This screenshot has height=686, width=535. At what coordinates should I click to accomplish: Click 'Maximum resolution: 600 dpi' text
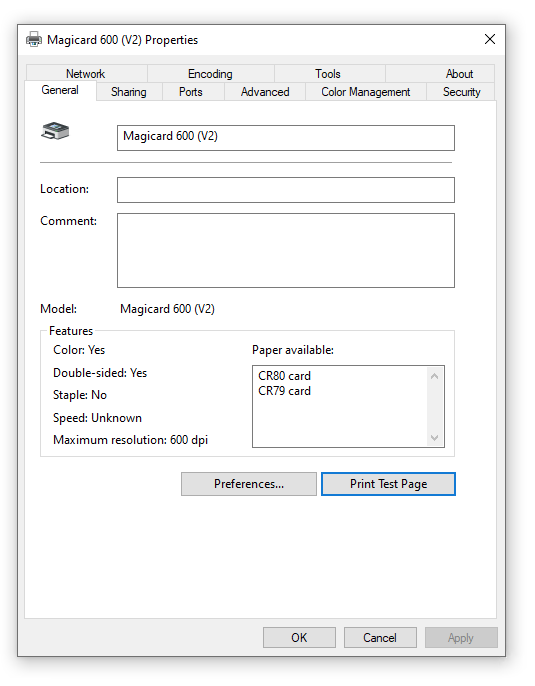tap(130, 440)
